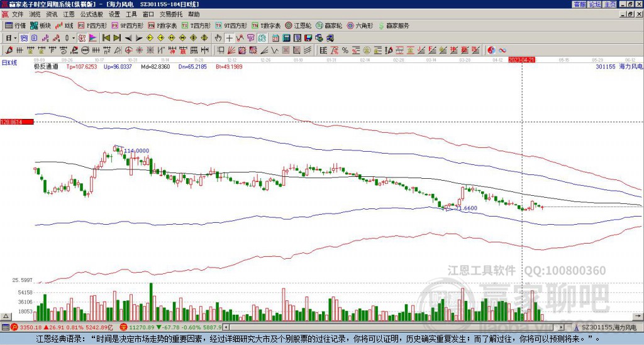Click the 11270.89 index value in status bar
Image resolution: width=644 pixels, height=345 pixels.
[x=140, y=327]
